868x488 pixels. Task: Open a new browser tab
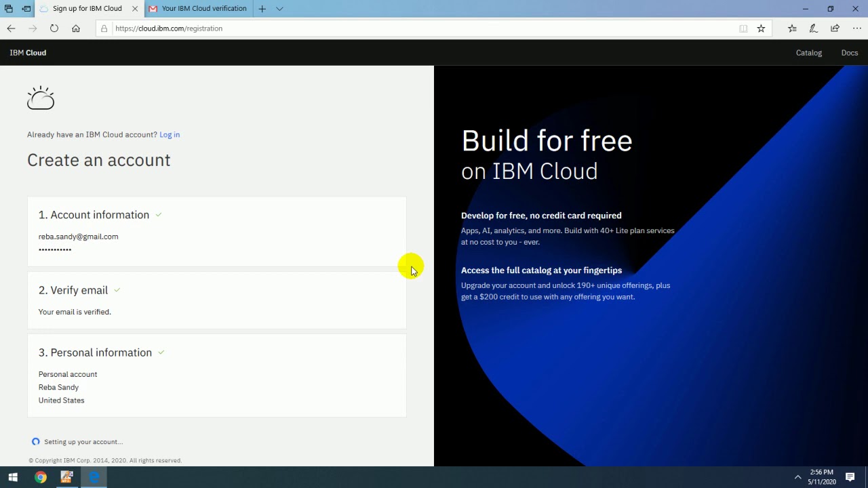(x=262, y=9)
